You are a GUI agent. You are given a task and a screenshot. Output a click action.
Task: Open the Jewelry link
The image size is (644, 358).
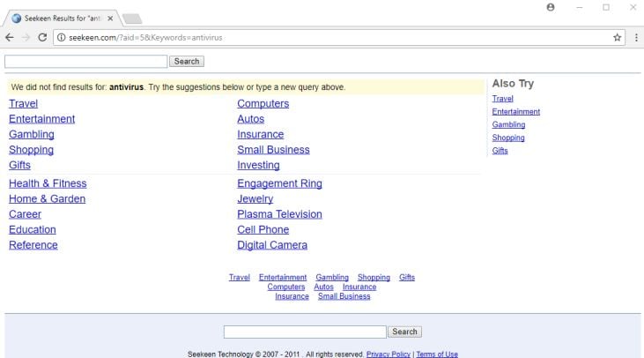point(255,198)
